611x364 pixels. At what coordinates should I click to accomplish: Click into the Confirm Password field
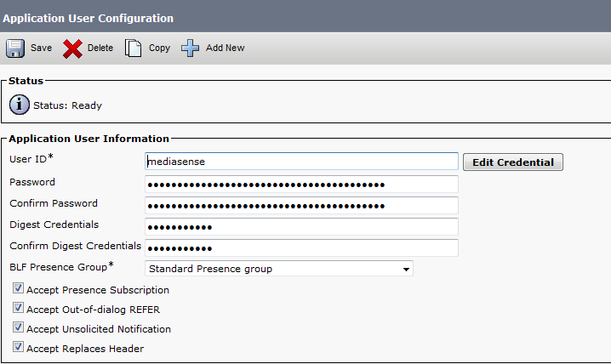pyautogui.click(x=301, y=205)
